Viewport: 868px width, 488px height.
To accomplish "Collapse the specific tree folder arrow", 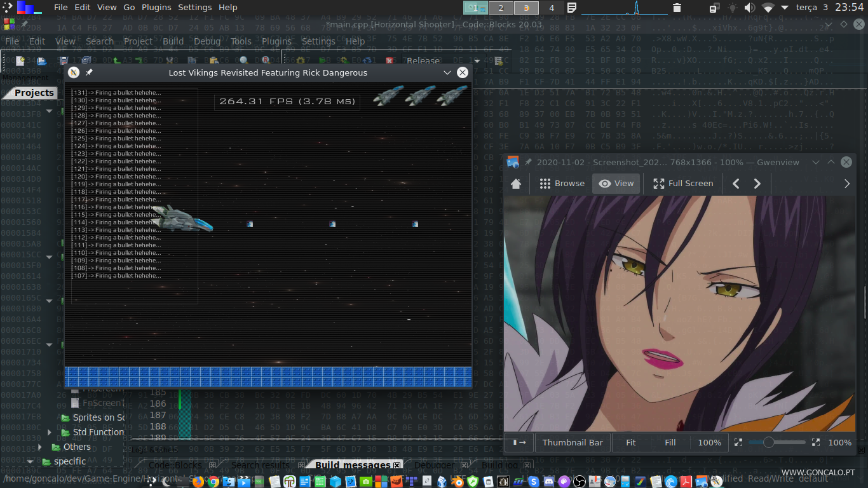I will [30, 461].
